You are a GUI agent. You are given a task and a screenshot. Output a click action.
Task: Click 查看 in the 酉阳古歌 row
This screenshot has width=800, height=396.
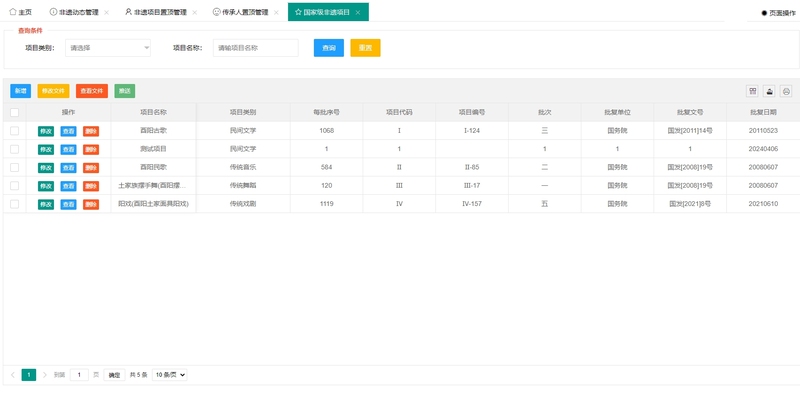(68, 131)
